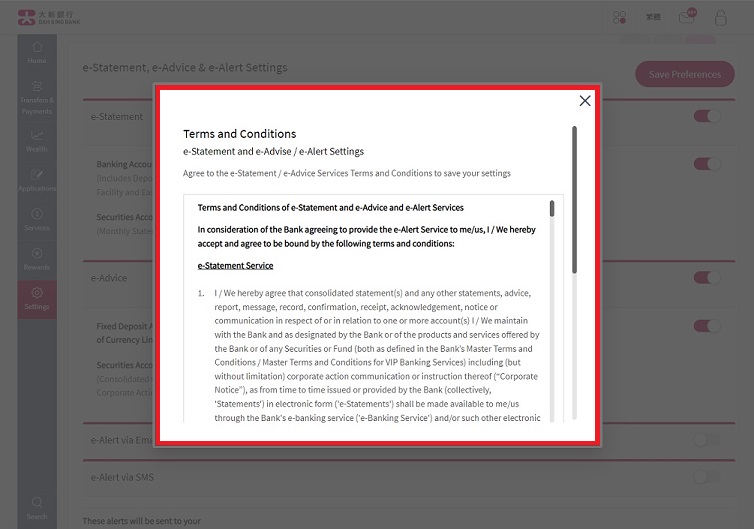The width and height of the screenshot is (754, 529).
Task: Switch language to Traditional Chinese
Action: 653,17
